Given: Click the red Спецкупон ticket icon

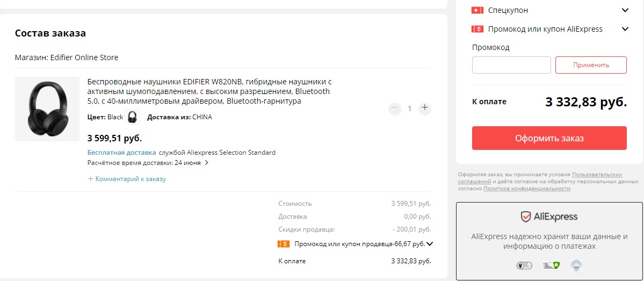Looking at the screenshot, I should click(x=477, y=10).
